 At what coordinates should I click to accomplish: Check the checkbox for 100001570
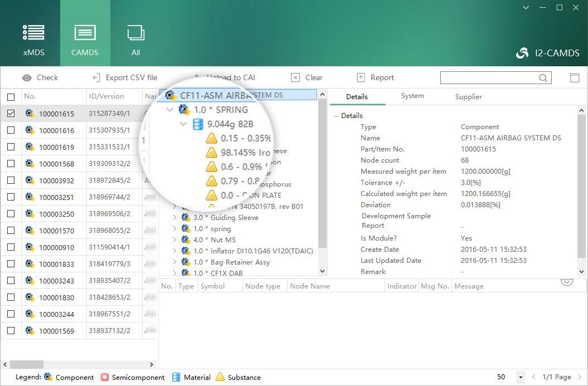pos(11,231)
